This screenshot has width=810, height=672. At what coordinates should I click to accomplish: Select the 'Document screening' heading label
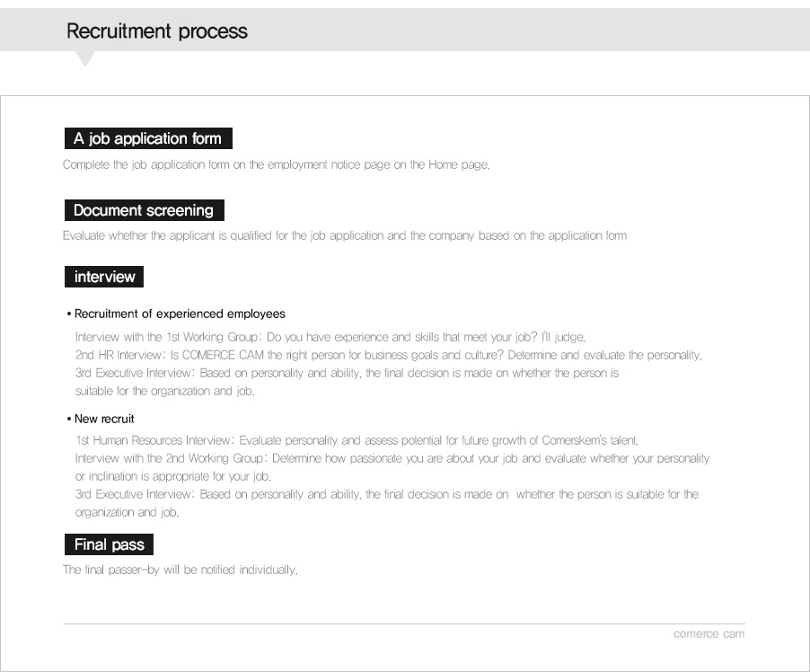(144, 210)
